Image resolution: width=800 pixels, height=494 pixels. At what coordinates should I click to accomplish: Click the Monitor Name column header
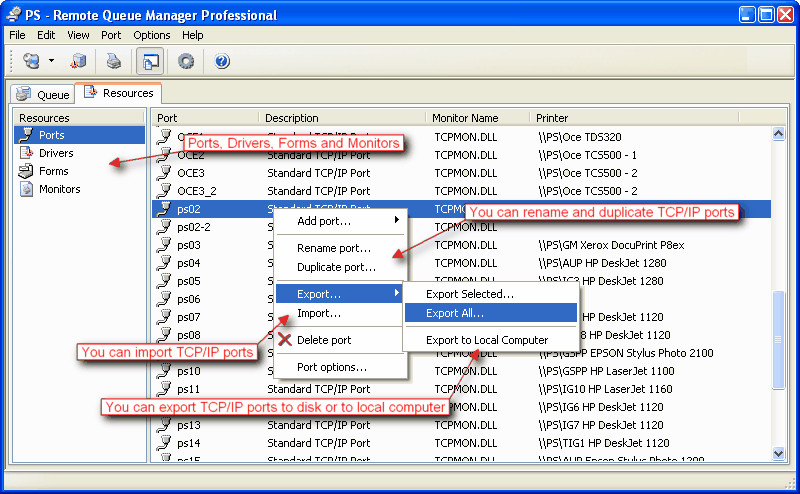pyautogui.click(x=465, y=118)
